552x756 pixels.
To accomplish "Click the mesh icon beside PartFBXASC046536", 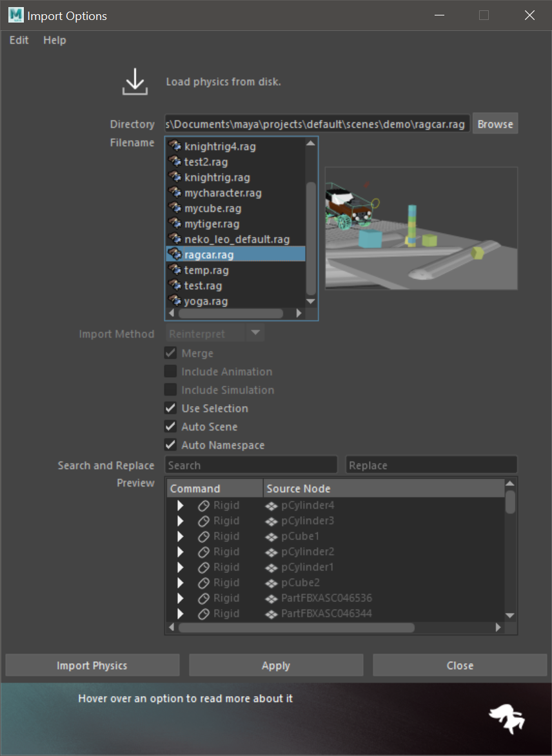I will 271,598.
